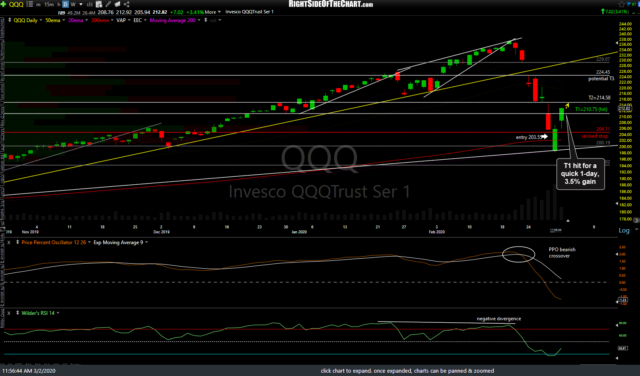
Task: Click the 'PPO bearish crossover' annotation
Action: point(562,253)
